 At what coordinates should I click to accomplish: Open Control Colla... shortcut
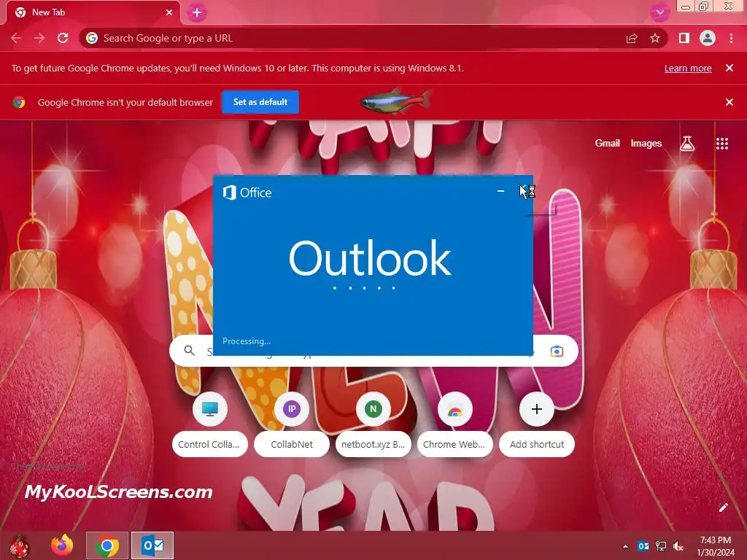coord(209,424)
